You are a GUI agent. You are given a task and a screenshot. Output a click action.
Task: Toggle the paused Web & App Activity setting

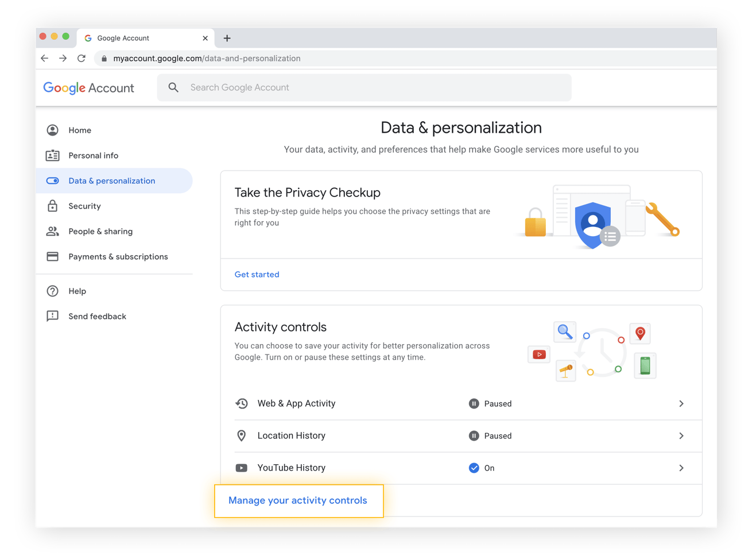coord(474,403)
